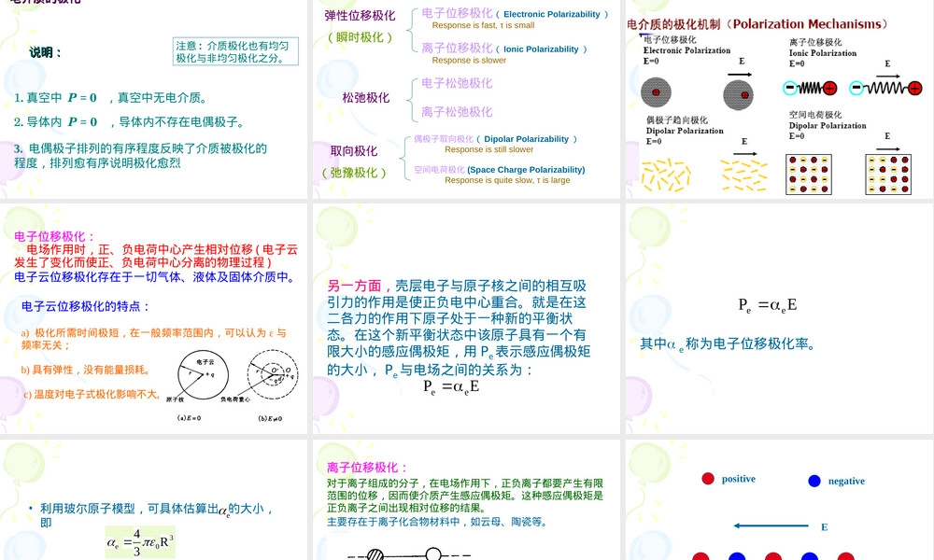This screenshot has height=560, width=934.
Task: Click the (a) E=0 atom diagram caption
Action: coord(190,418)
